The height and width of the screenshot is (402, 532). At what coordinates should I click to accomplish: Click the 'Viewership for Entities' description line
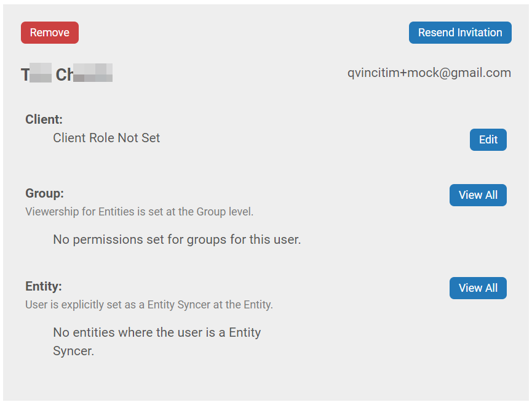click(x=139, y=212)
